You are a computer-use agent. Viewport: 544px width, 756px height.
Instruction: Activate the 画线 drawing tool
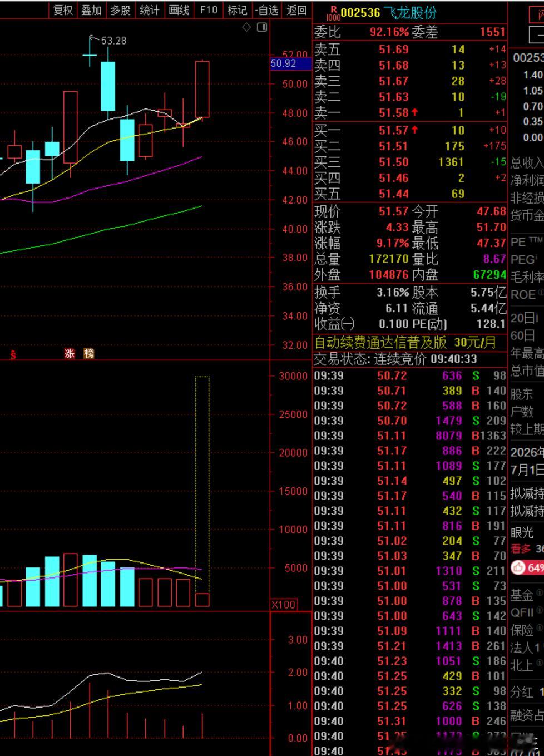[x=179, y=10]
